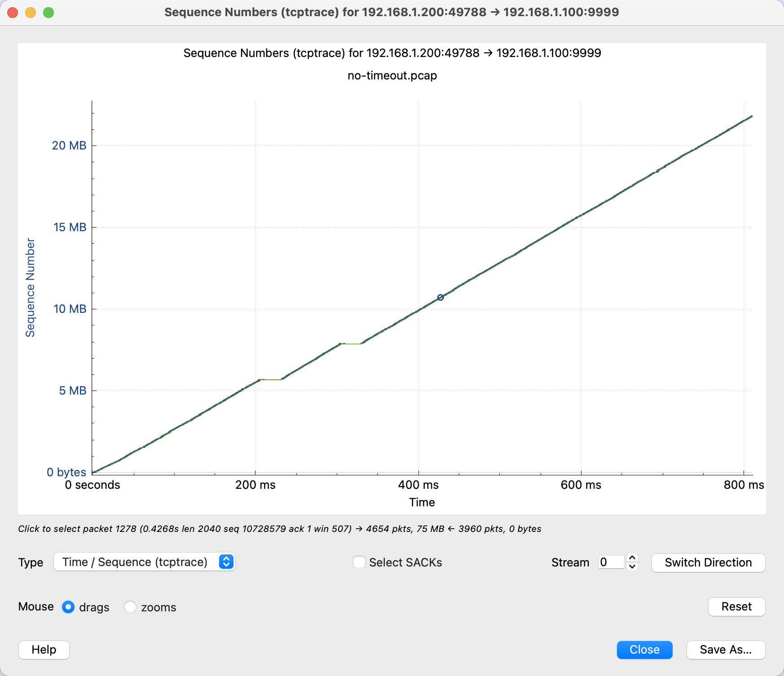Close the tcptrace graph dialog
Viewport: 784px width, 676px height.
tap(644, 650)
